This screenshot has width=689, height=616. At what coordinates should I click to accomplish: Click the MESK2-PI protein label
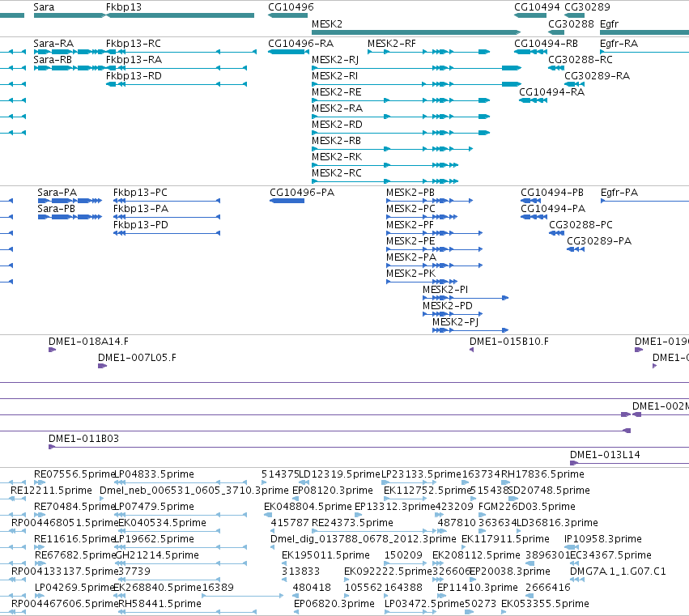pos(445,290)
